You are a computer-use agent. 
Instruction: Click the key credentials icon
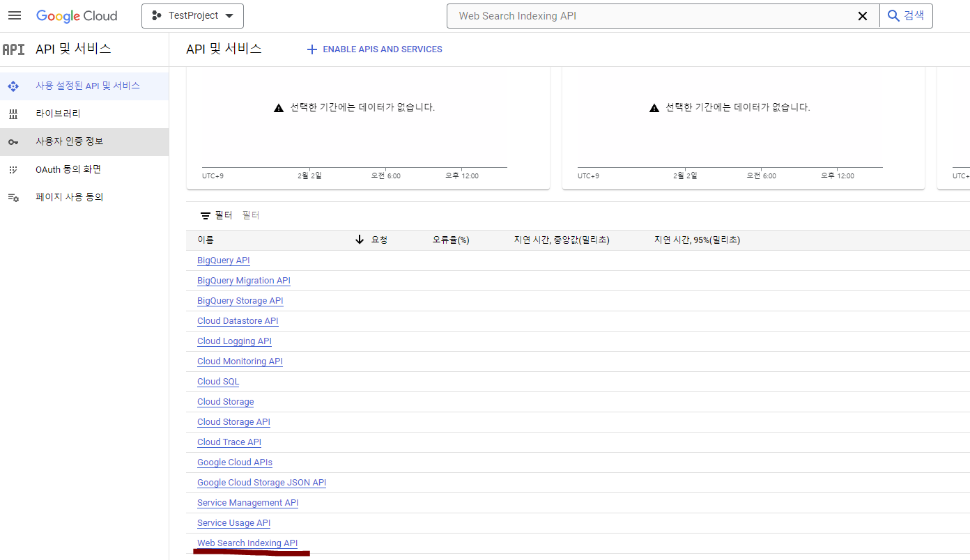13,142
